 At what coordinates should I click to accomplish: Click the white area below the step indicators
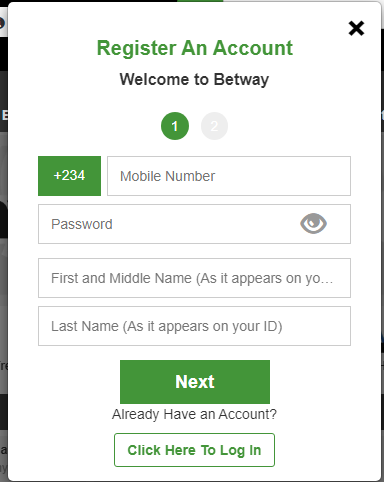[194, 148]
